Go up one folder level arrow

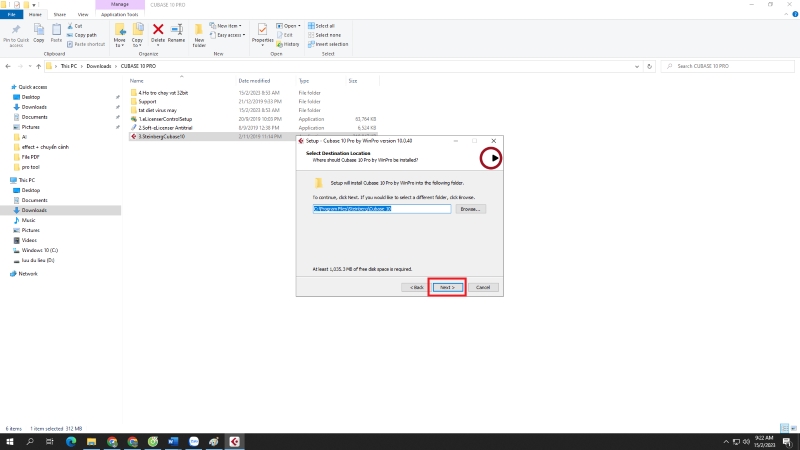(38, 66)
